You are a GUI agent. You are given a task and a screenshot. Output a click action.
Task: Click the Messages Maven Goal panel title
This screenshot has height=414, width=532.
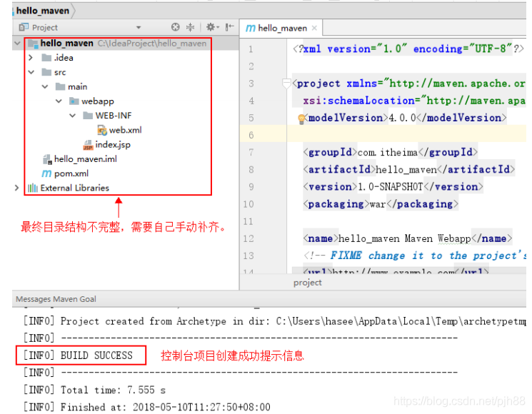56,299
